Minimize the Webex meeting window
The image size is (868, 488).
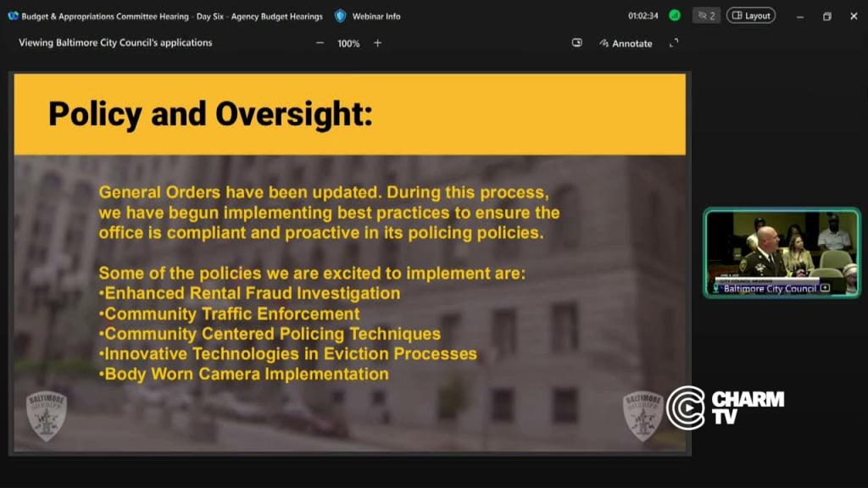click(800, 17)
